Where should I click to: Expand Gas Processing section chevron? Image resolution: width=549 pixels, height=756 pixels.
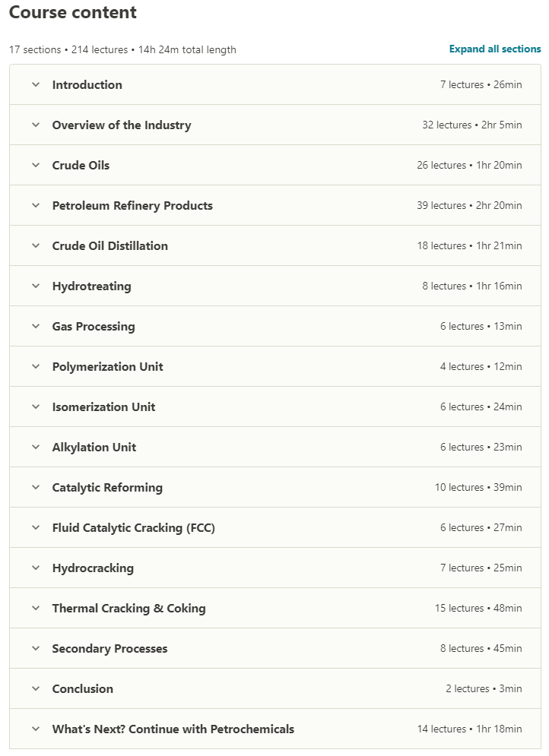[35, 327]
